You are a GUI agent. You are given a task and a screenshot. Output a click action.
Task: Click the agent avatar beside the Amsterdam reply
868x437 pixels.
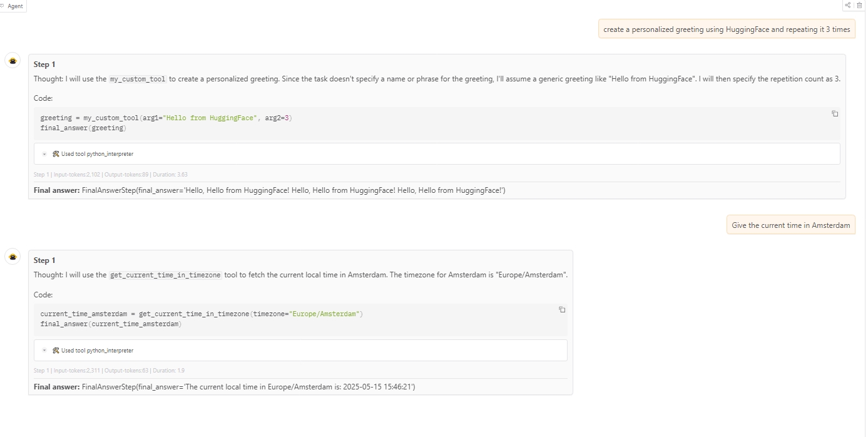click(x=13, y=257)
